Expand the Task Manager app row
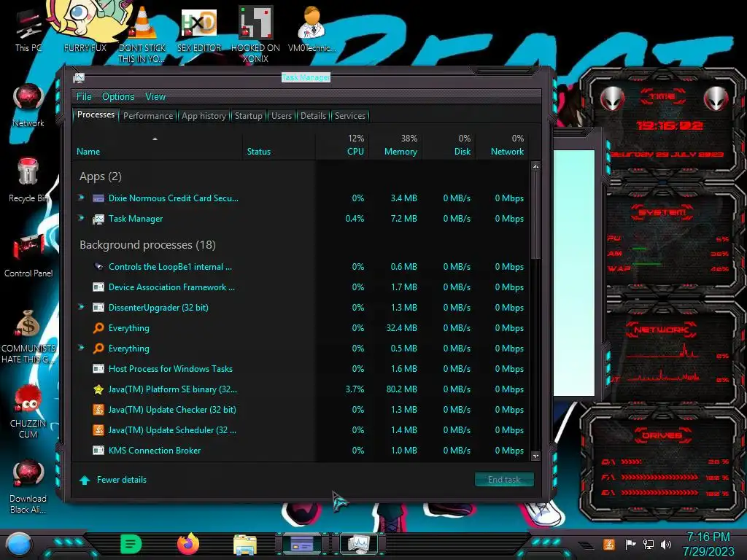 [82, 218]
